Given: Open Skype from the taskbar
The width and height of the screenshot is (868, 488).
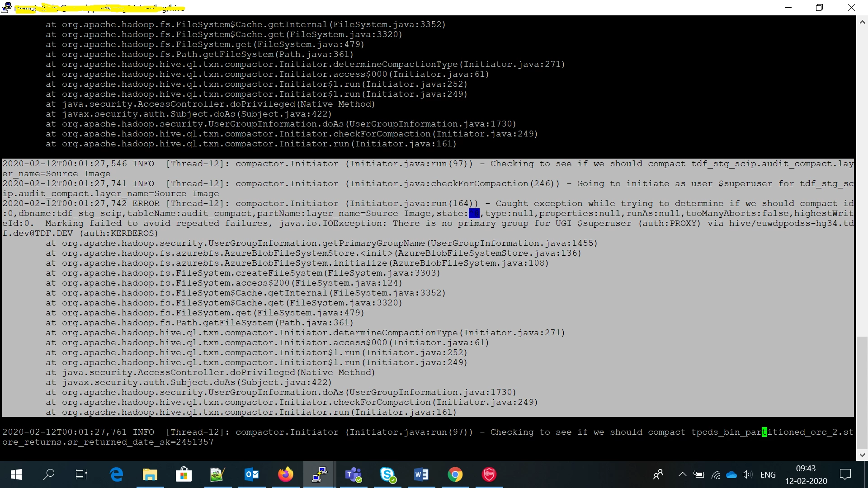Looking at the screenshot, I should tap(387, 474).
